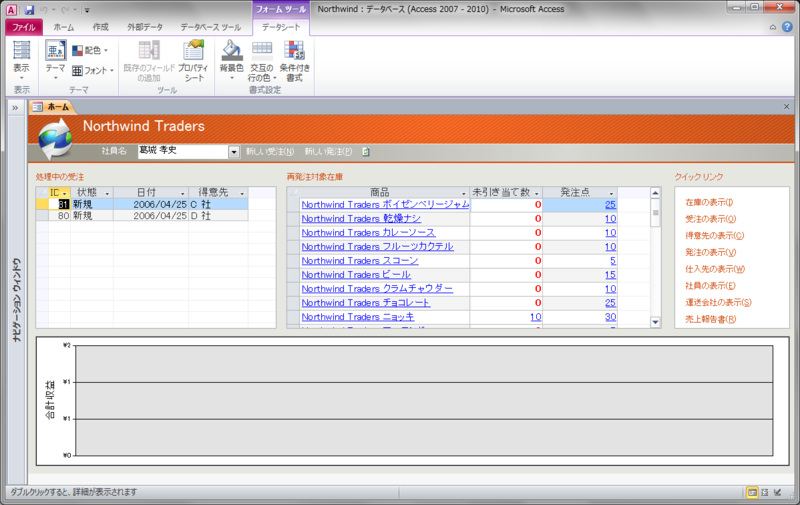
Task: Expand the navigation pane with the chevron button
Action: click(x=15, y=108)
